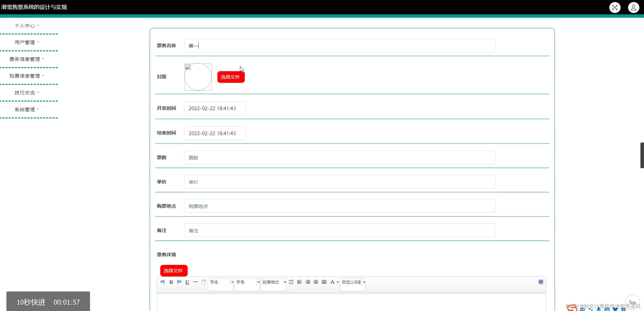
Task: Click the insert table icon
Action: tap(291, 282)
